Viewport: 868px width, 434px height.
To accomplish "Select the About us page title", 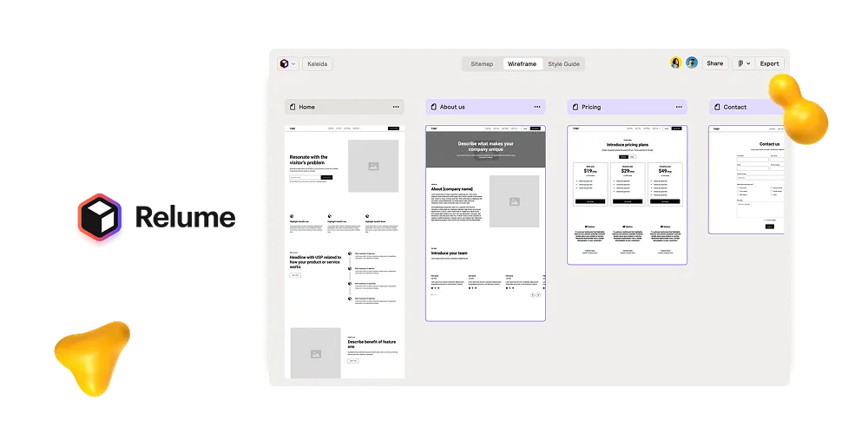I will [x=452, y=107].
